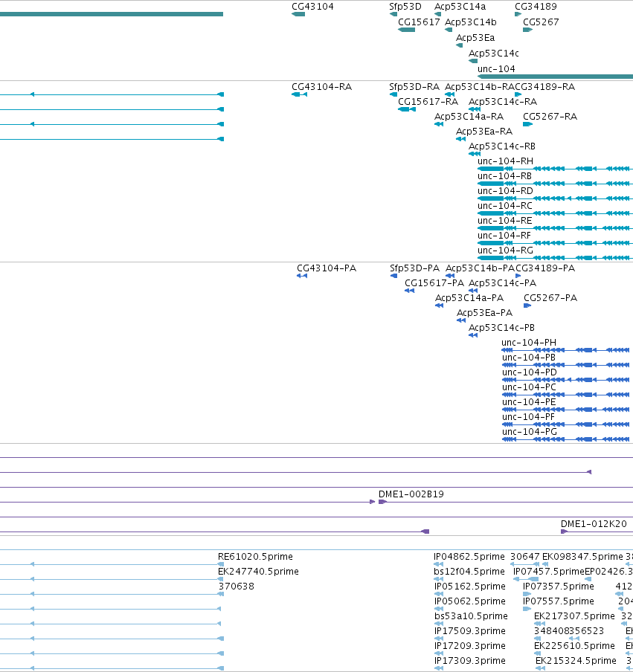This screenshot has width=633, height=672.
Task: Select the Acp53C14c-RB transcript label
Action: [502, 146]
